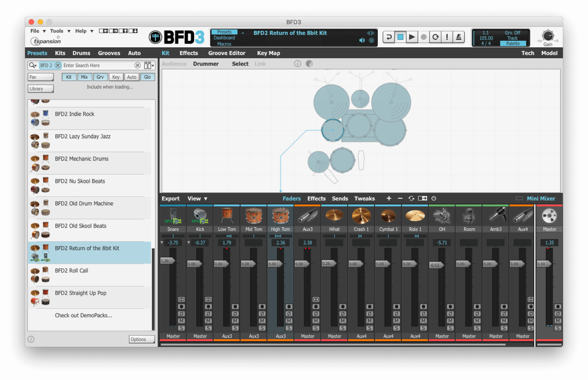Click the Gain knob
This screenshot has width=588, height=380.
pyautogui.click(x=548, y=36)
